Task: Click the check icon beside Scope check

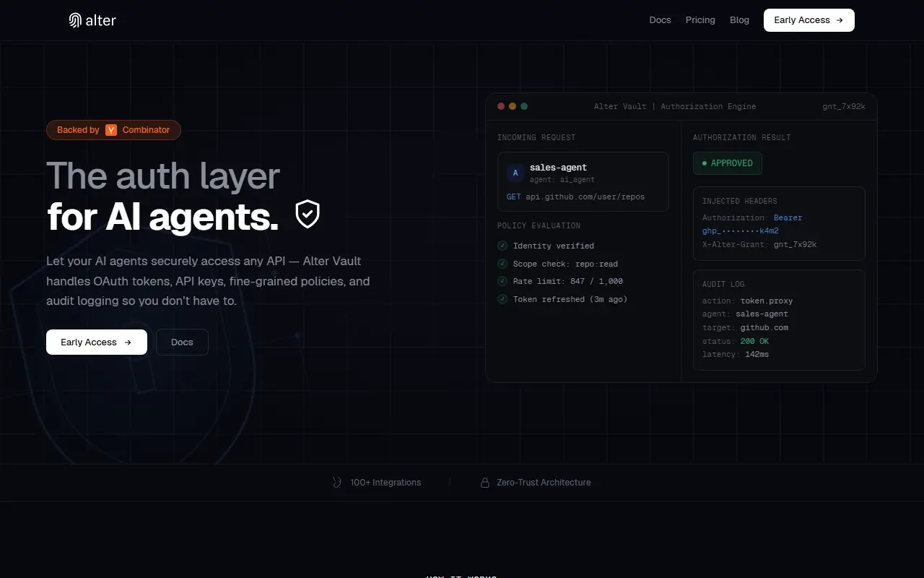Action: (502, 264)
